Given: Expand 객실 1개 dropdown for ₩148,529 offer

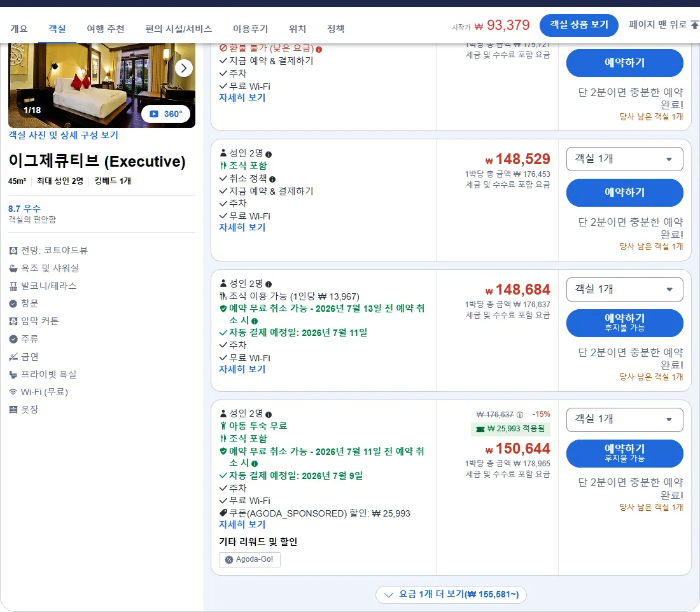Looking at the screenshot, I should coord(624,159).
